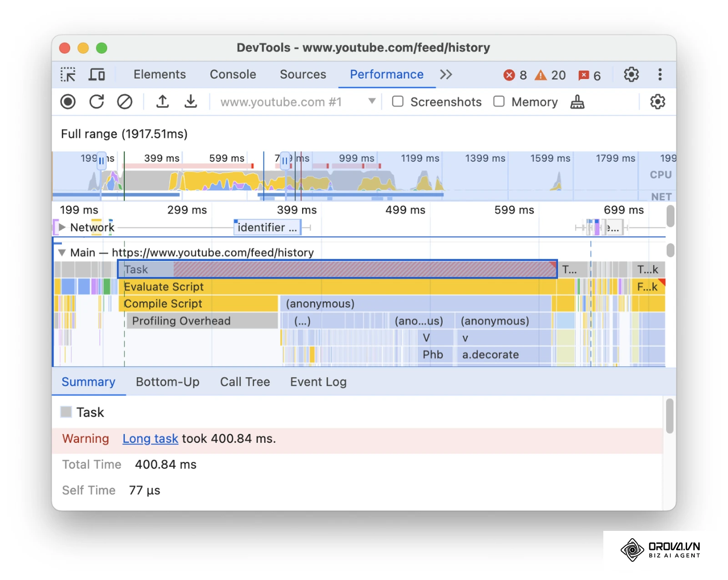Open the www.youtube.com #1 recording dropdown

point(298,102)
